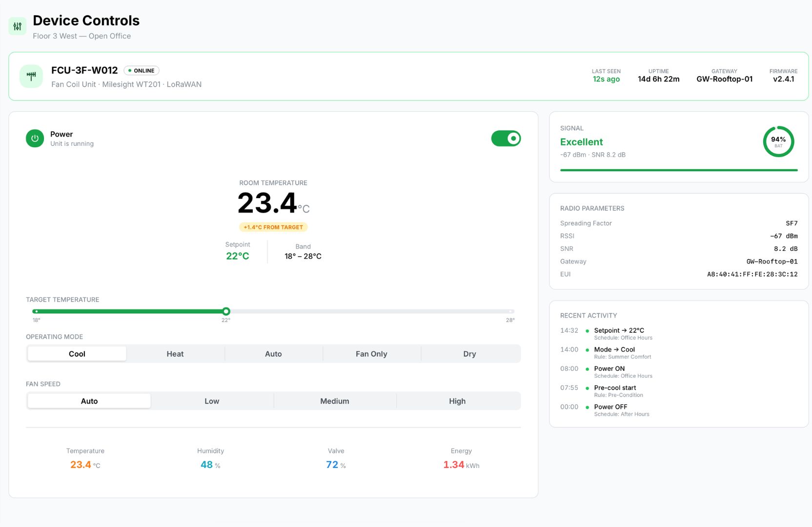The image size is (812, 527).
Task: Pick Auto fan speed option
Action: point(89,401)
